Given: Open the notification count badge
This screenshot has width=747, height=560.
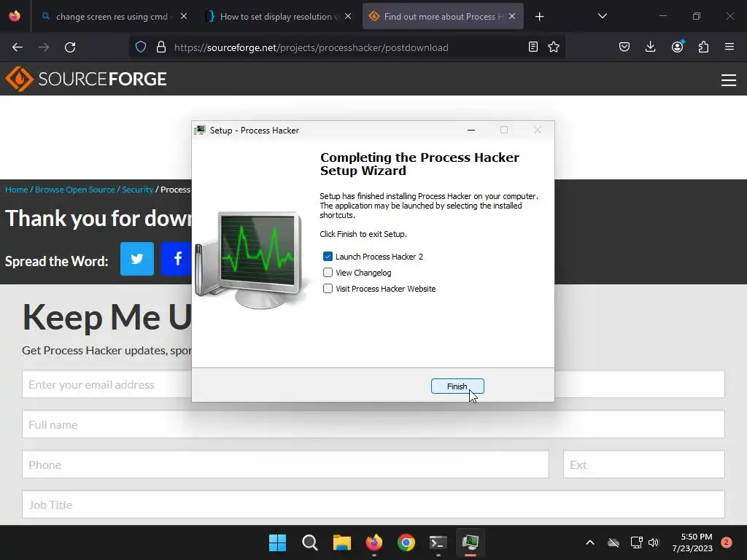Looking at the screenshot, I should pyautogui.click(x=727, y=542).
